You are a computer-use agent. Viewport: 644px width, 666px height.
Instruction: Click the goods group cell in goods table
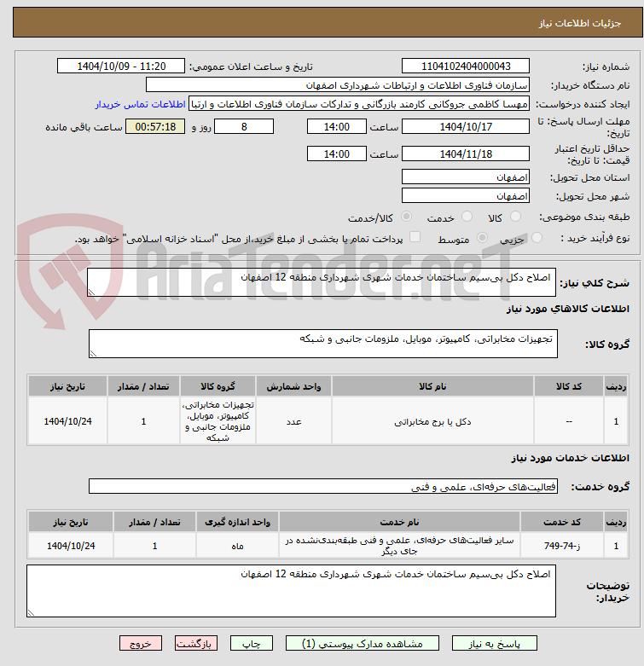(218, 421)
